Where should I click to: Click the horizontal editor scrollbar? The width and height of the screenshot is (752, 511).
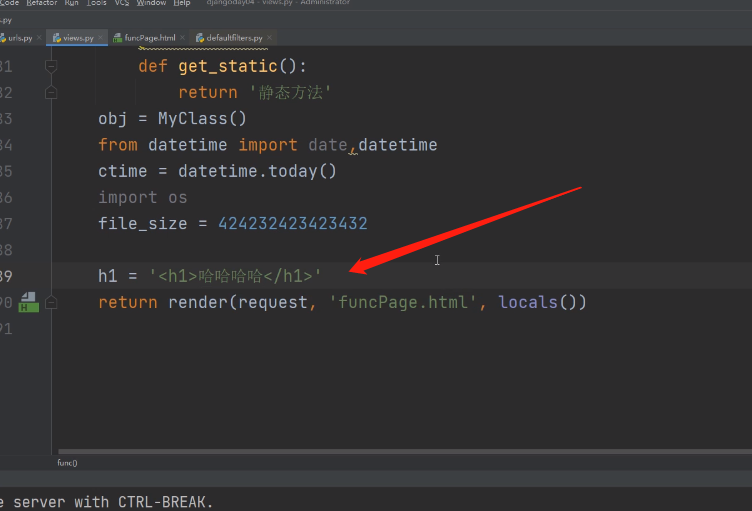click(x=405, y=452)
